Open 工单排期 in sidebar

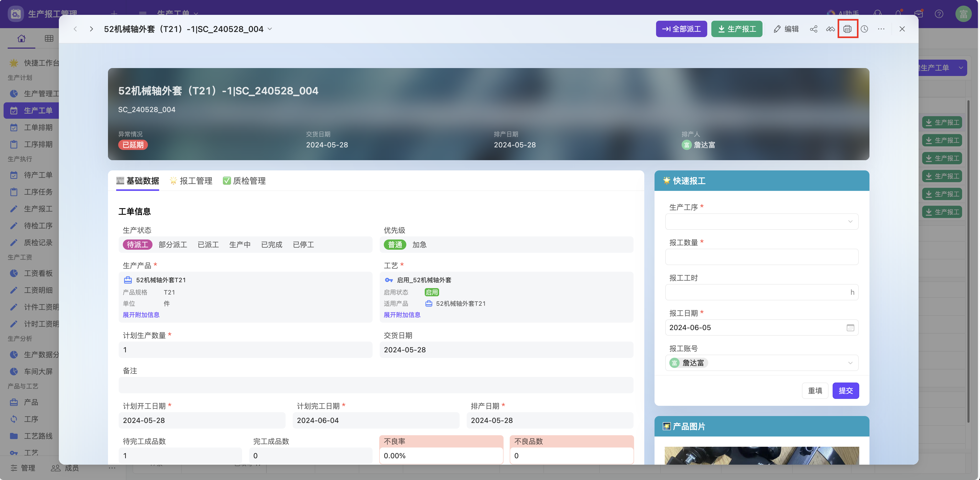click(x=31, y=127)
